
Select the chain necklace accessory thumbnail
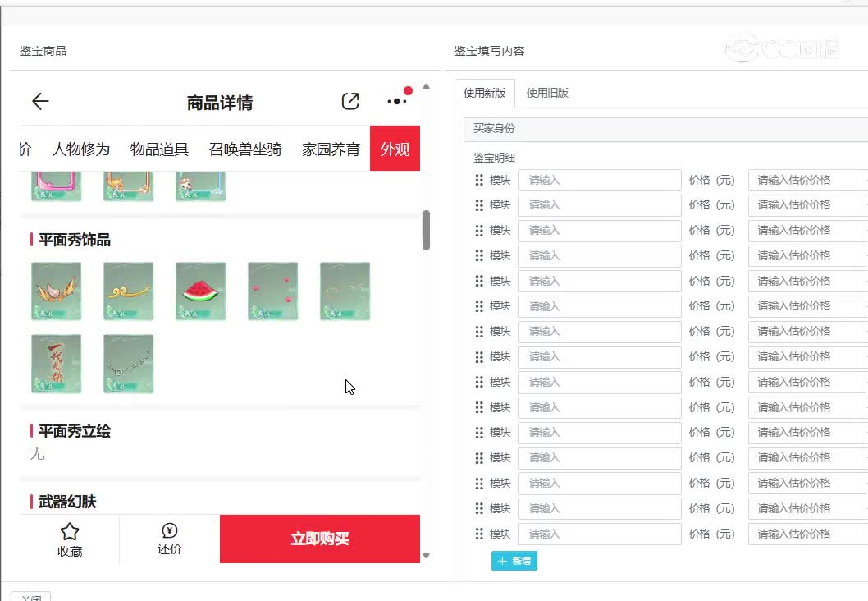click(x=129, y=364)
